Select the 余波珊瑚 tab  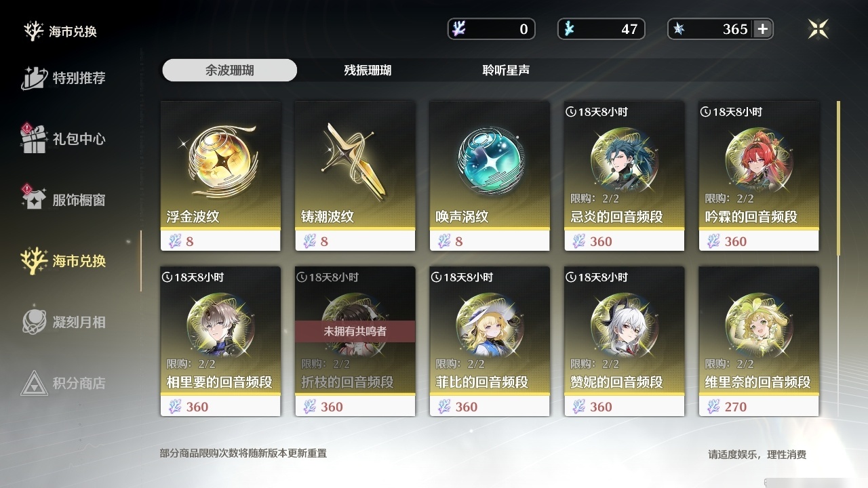click(x=230, y=70)
